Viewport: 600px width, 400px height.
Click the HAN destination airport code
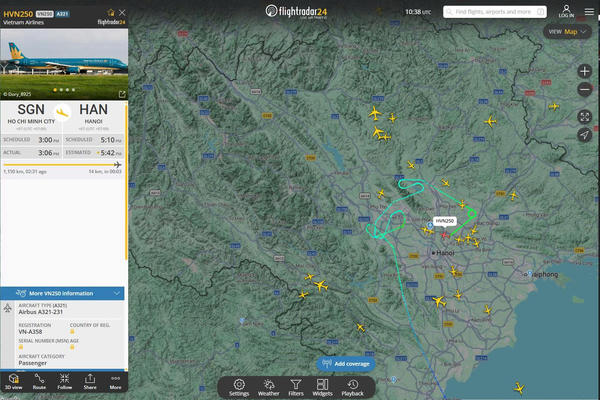(93, 110)
